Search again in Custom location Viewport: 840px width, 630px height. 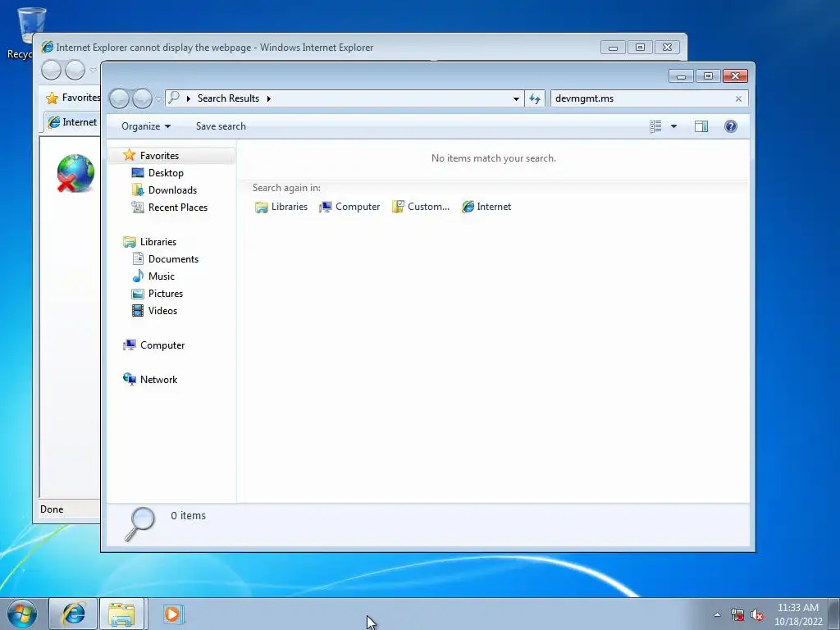(421, 207)
